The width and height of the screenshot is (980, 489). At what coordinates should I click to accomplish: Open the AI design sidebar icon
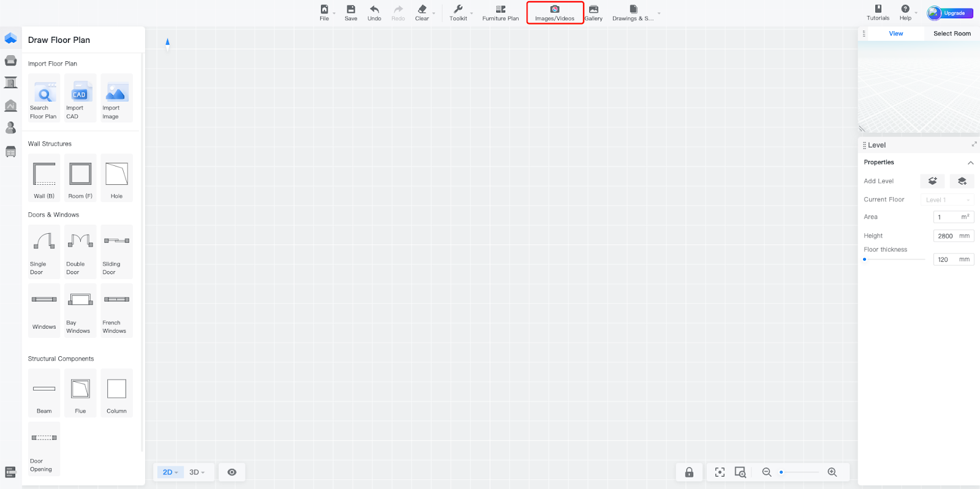(x=10, y=105)
